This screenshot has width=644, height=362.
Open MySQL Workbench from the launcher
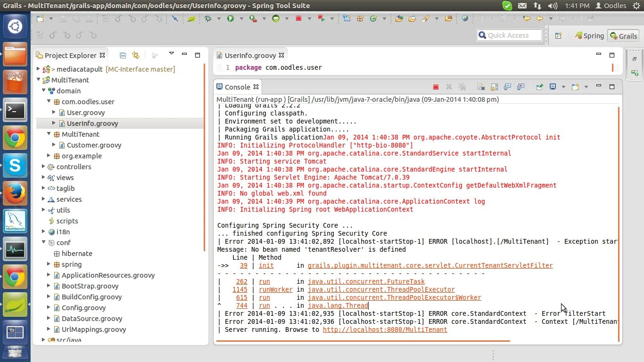click(15, 221)
